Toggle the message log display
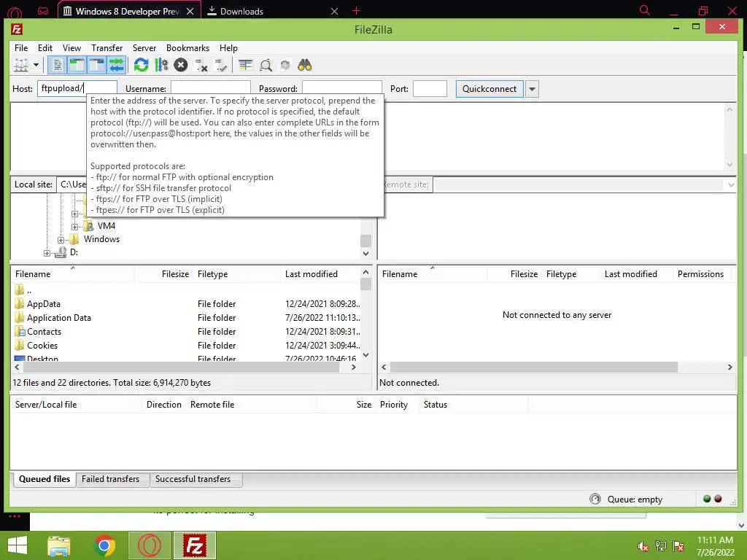 click(57, 65)
